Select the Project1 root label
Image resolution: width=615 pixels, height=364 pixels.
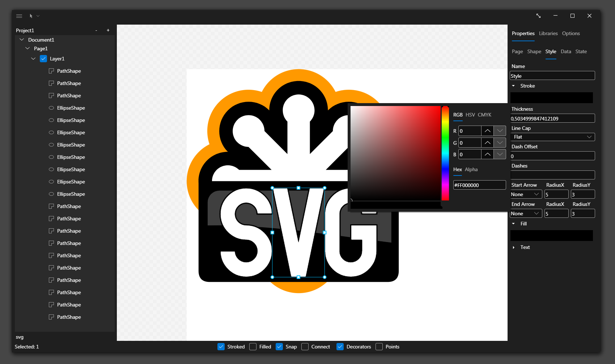(25, 30)
